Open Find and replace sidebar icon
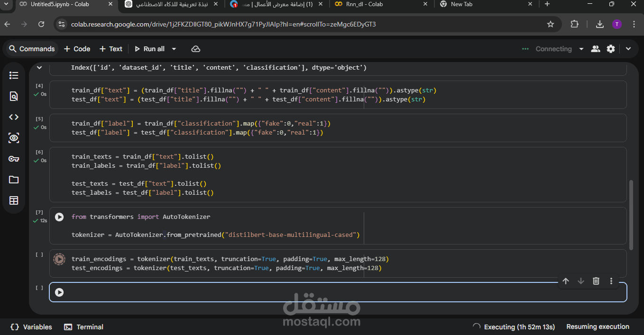644x335 pixels. click(14, 96)
